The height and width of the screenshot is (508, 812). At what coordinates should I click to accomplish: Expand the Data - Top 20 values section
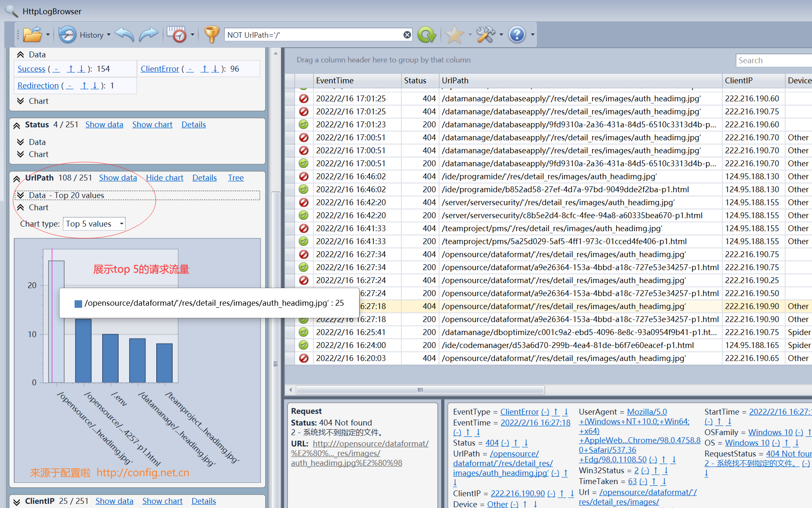tap(20, 195)
